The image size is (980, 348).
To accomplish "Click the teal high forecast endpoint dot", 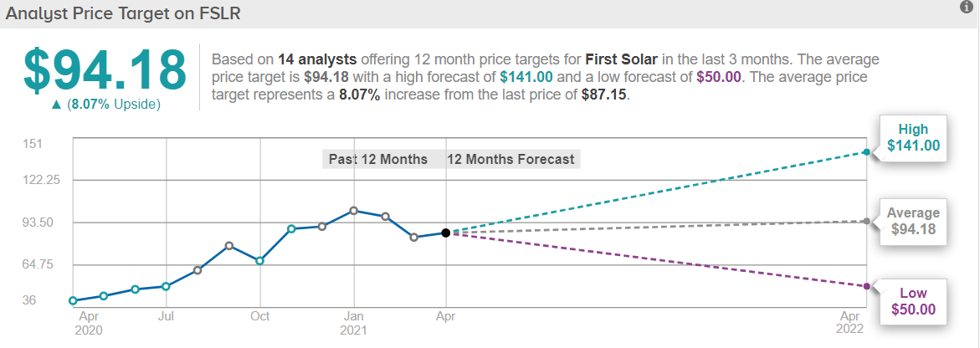I will pyautogui.click(x=866, y=152).
